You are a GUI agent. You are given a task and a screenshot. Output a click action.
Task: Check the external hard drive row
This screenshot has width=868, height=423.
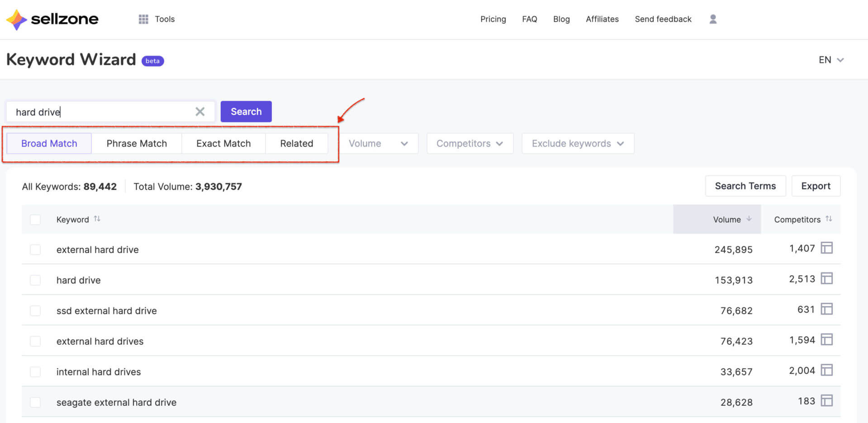pos(35,249)
